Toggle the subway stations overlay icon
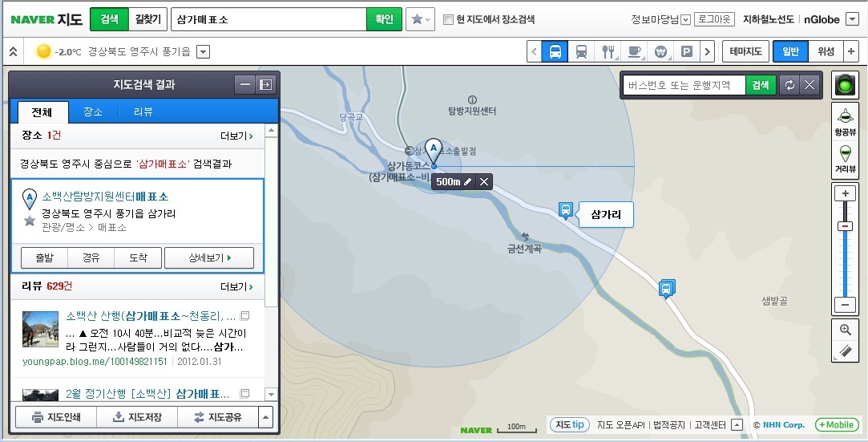Image resolution: width=868 pixels, height=442 pixels. 581,51
